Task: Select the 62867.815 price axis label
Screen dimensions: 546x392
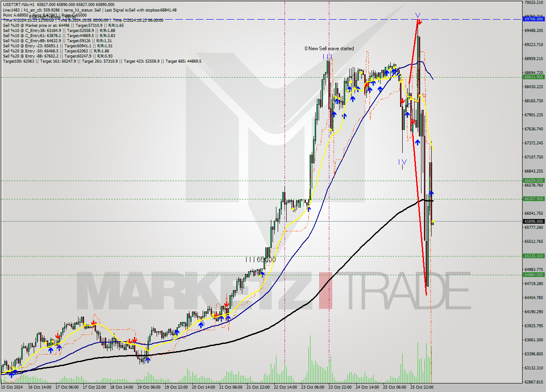Action: coord(534,382)
